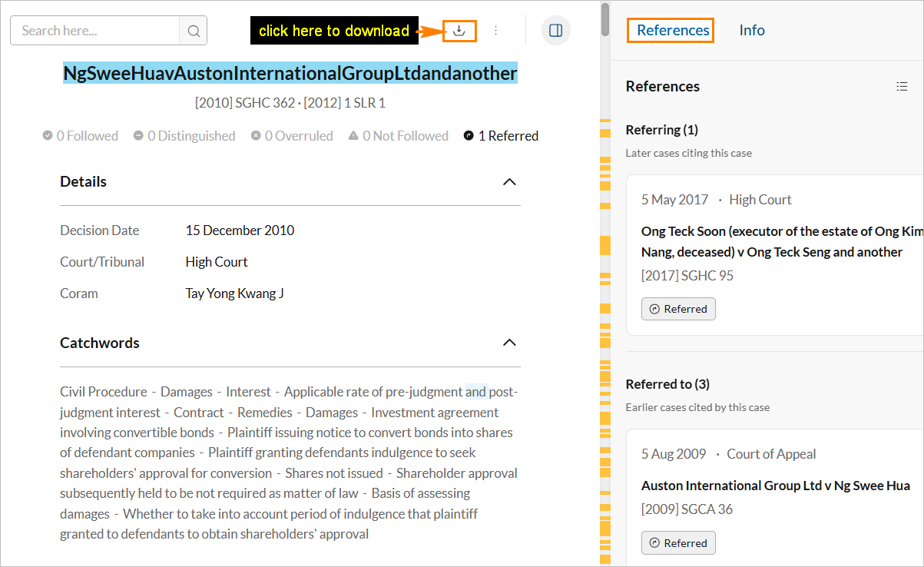Viewport: 924px width, 567px height.
Task: Switch to the Info tab
Action: click(x=751, y=30)
